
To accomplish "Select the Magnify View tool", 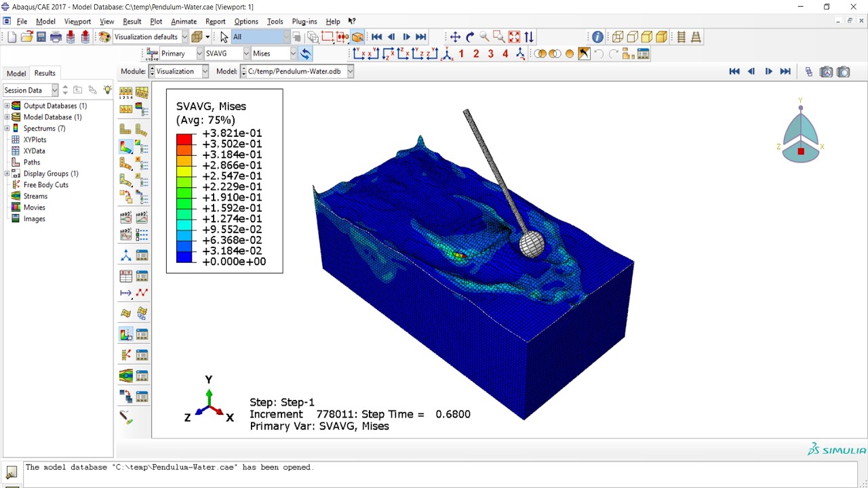I will [x=484, y=37].
